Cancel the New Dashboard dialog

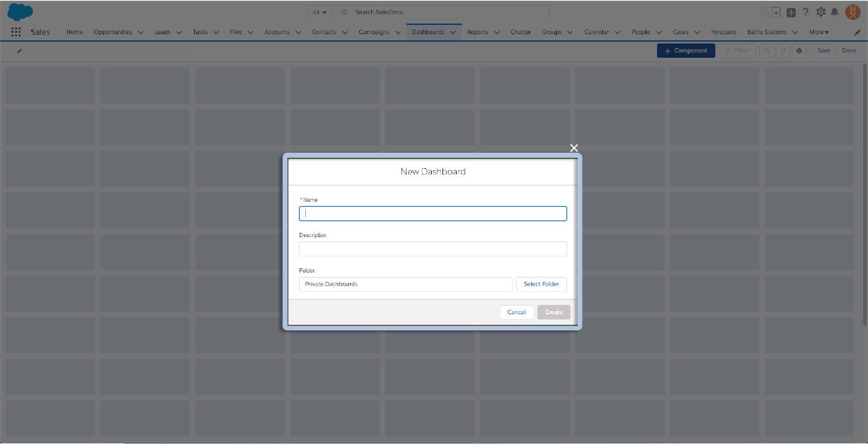coord(516,312)
